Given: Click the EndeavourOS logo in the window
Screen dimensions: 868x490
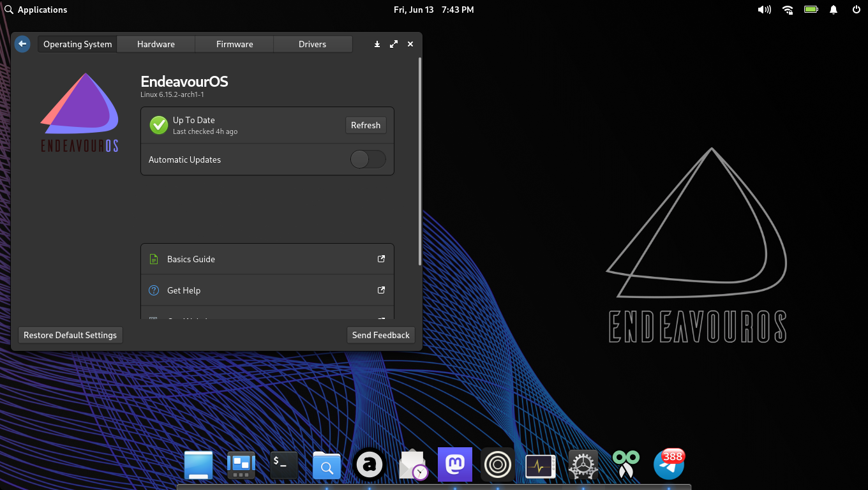Looking at the screenshot, I should [80, 112].
